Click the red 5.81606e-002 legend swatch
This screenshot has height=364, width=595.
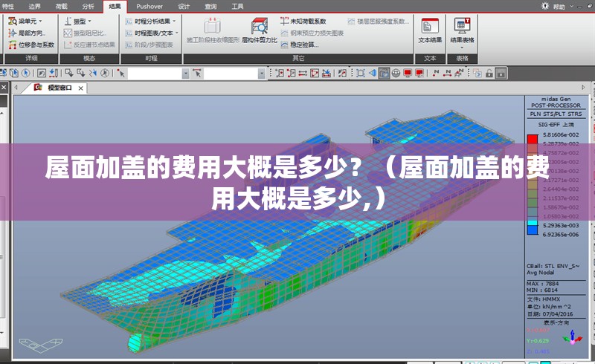[x=533, y=139]
